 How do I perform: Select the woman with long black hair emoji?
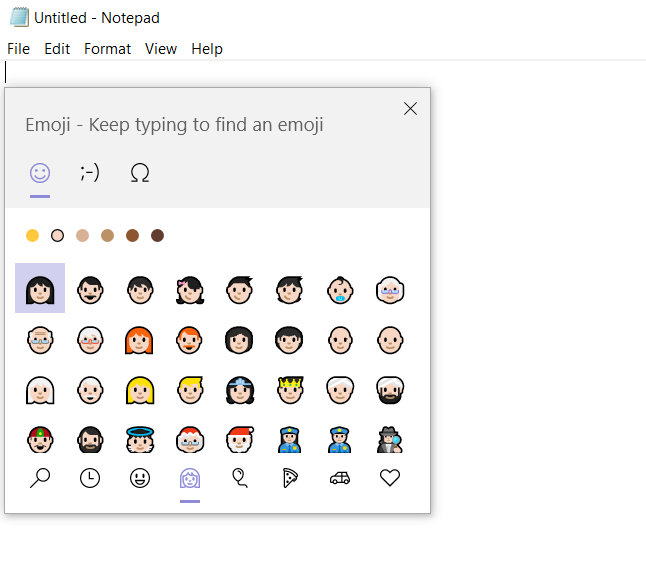[x=40, y=288]
